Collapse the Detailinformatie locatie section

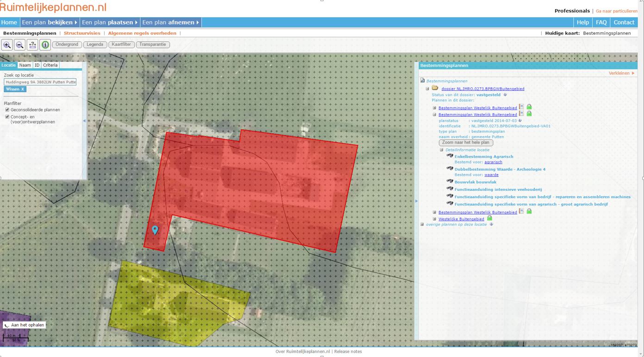click(441, 150)
